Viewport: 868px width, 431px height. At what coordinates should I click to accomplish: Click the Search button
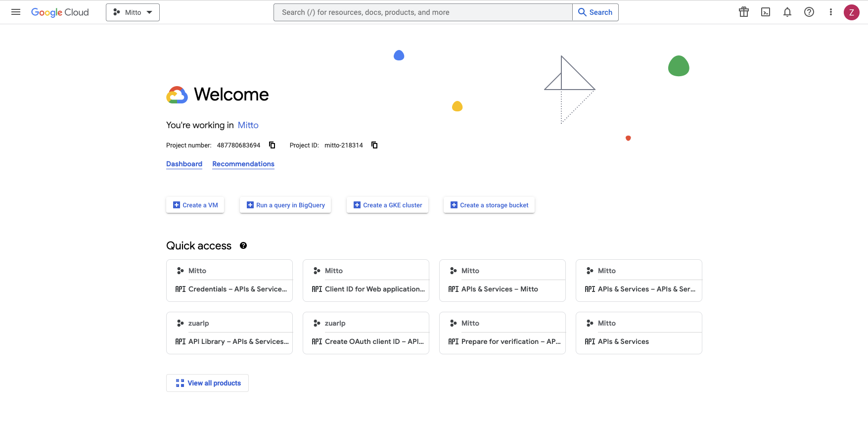click(x=595, y=12)
